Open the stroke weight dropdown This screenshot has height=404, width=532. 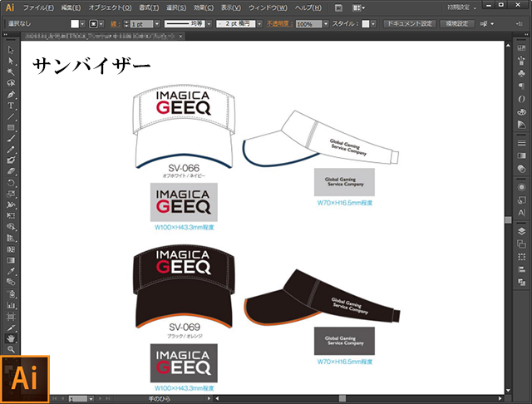[x=157, y=24]
